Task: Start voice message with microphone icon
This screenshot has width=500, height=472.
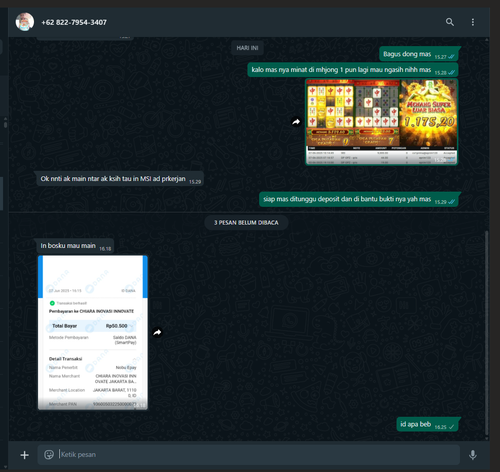Action: pyautogui.click(x=473, y=455)
